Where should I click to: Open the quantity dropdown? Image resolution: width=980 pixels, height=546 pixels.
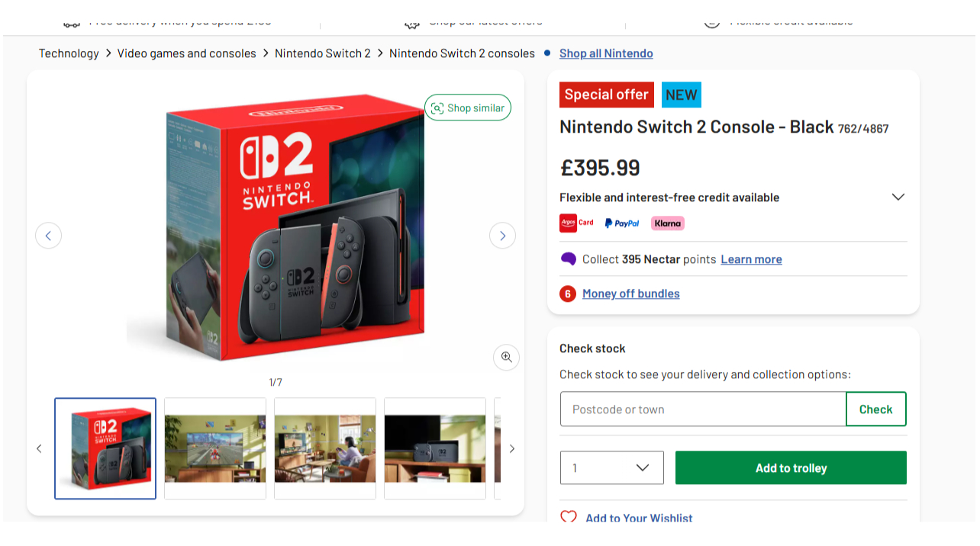611,467
